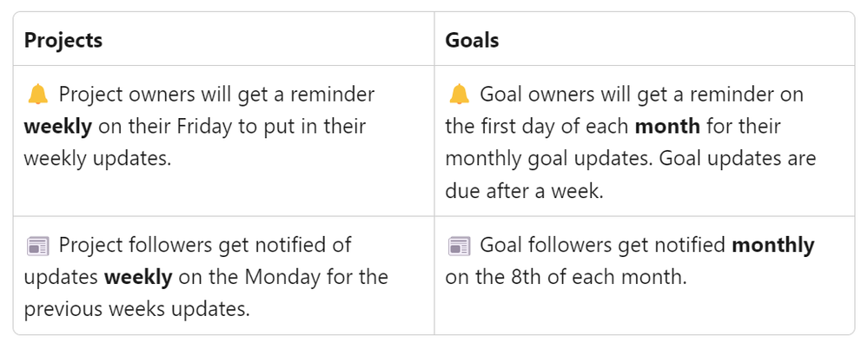868x349 pixels.
Task: Click the bold weekly in the Project followers text
Action: (x=138, y=277)
